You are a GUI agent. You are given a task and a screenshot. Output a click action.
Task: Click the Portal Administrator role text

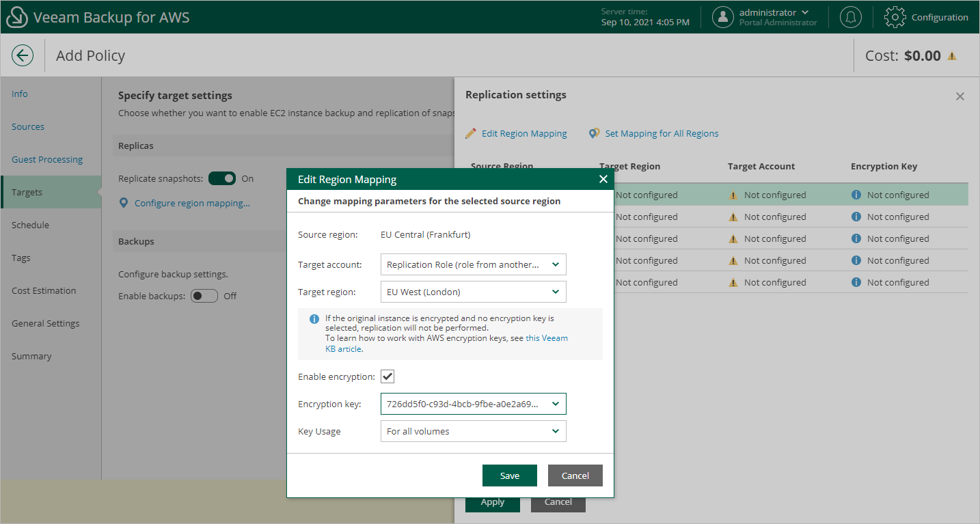[778, 23]
